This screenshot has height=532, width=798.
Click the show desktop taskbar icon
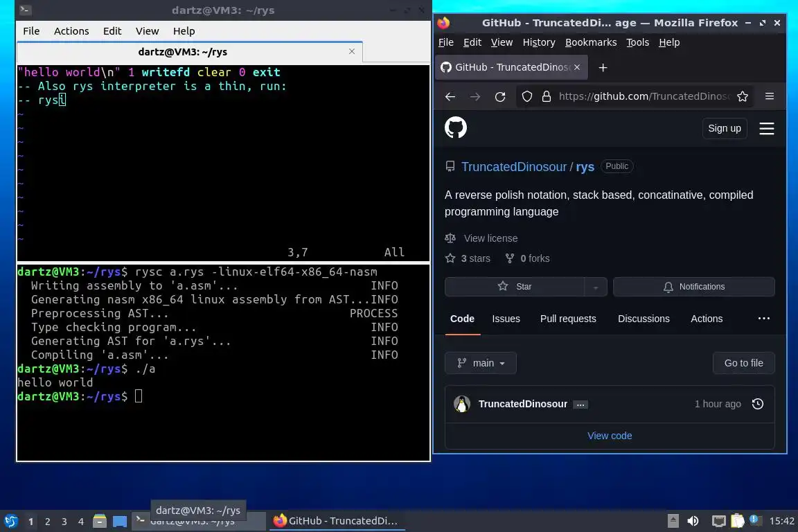[x=120, y=522]
